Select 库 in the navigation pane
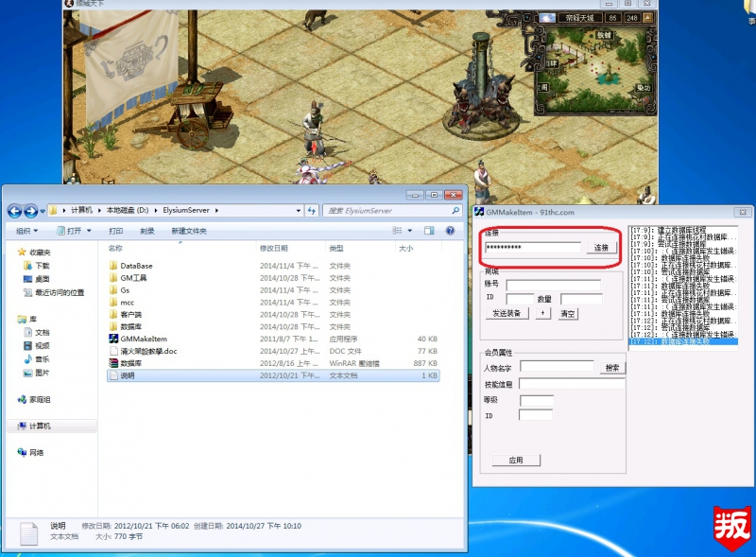This screenshot has height=557, width=756. click(x=27, y=319)
